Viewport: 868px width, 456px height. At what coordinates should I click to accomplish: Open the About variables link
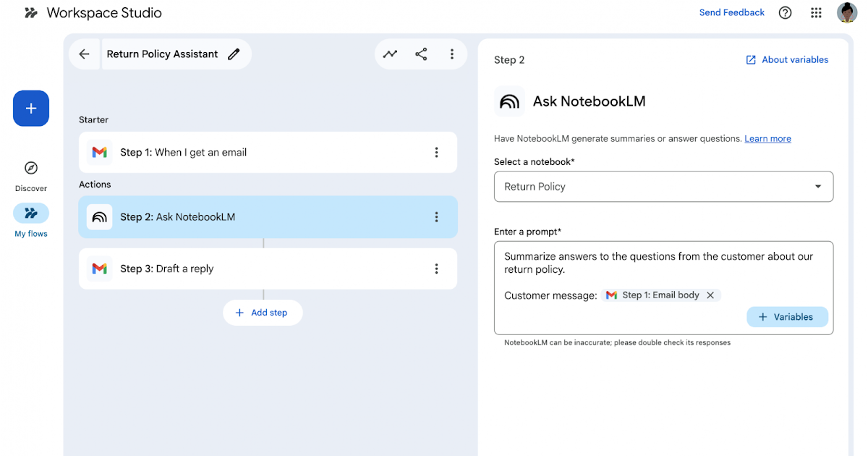coord(795,60)
